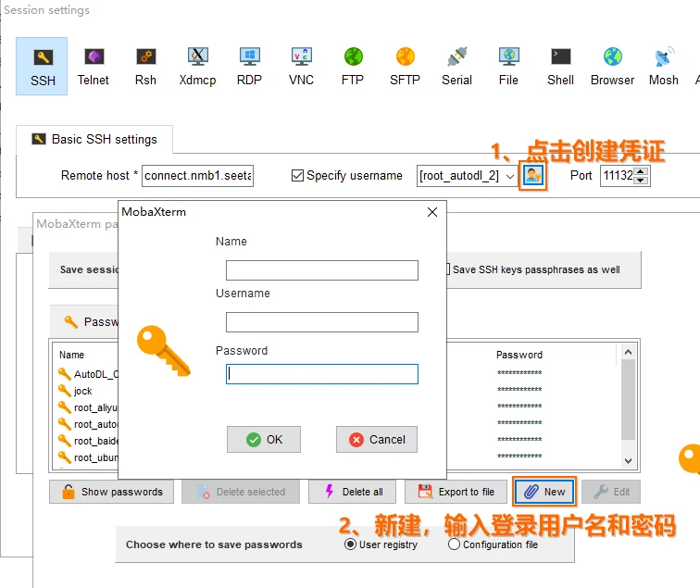Choose the Rsh session icon
This screenshot has width=700, height=588.
[145, 66]
